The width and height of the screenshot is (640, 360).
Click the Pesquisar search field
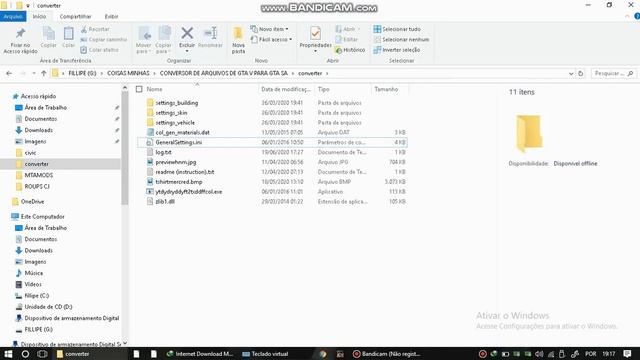tap(613, 73)
